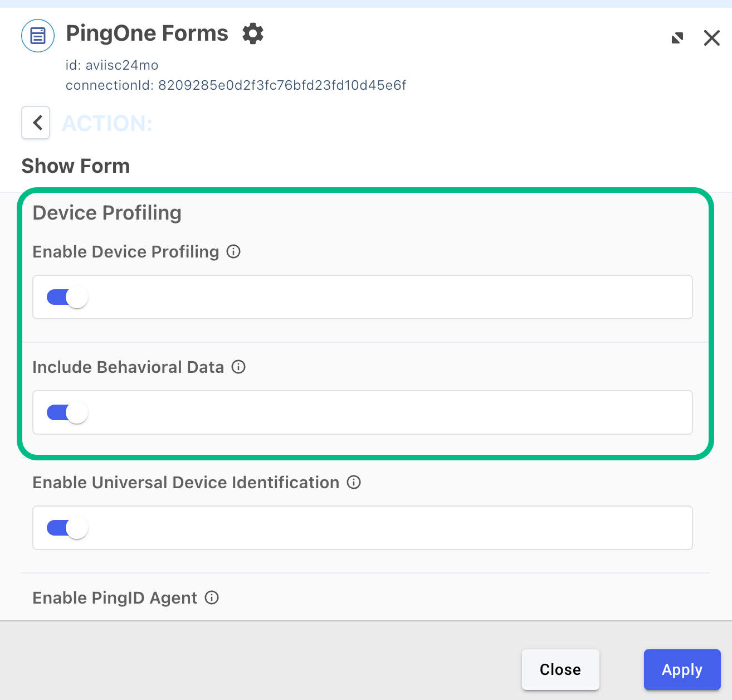Select the connectionId value text
The height and width of the screenshot is (700, 732).
281,85
